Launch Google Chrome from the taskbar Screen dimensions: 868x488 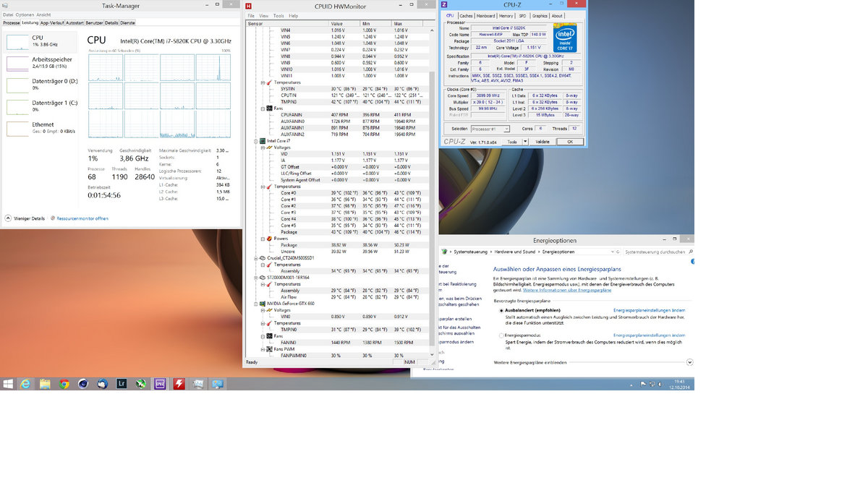[64, 383]
